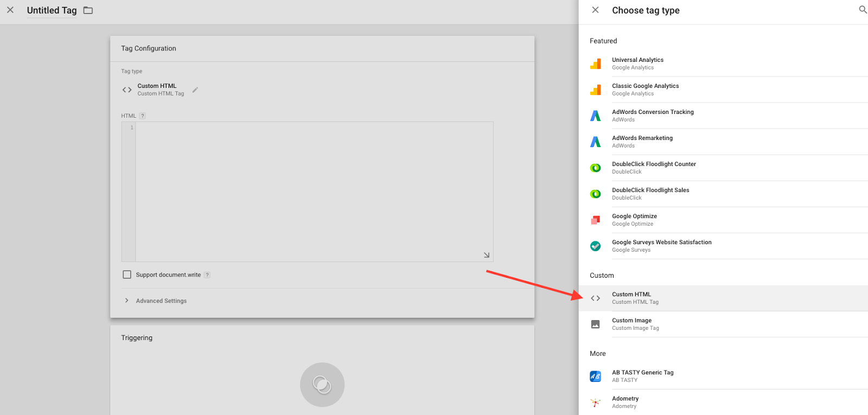This screenshot has height=415, width=868.
Task: Open the HTML field help icon
Action: coord(143,116)
